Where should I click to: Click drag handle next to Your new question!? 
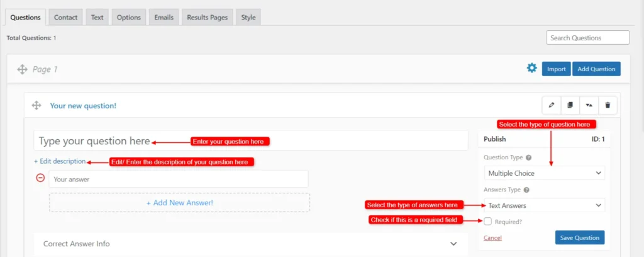tap(36, 106)
